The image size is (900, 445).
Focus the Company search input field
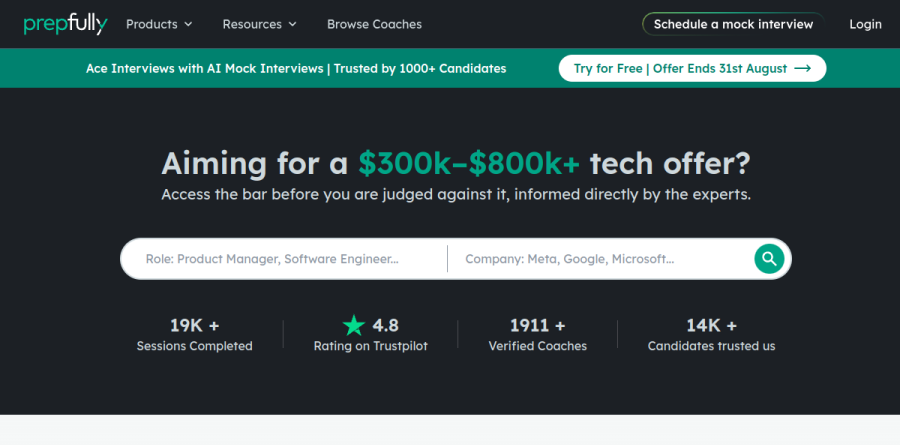coord(600,259)
